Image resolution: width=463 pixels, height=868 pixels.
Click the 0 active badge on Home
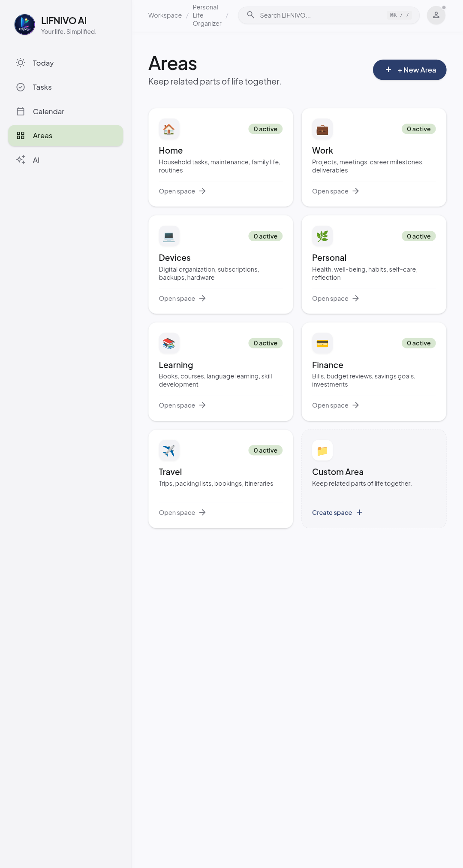(x=265, y=129)
